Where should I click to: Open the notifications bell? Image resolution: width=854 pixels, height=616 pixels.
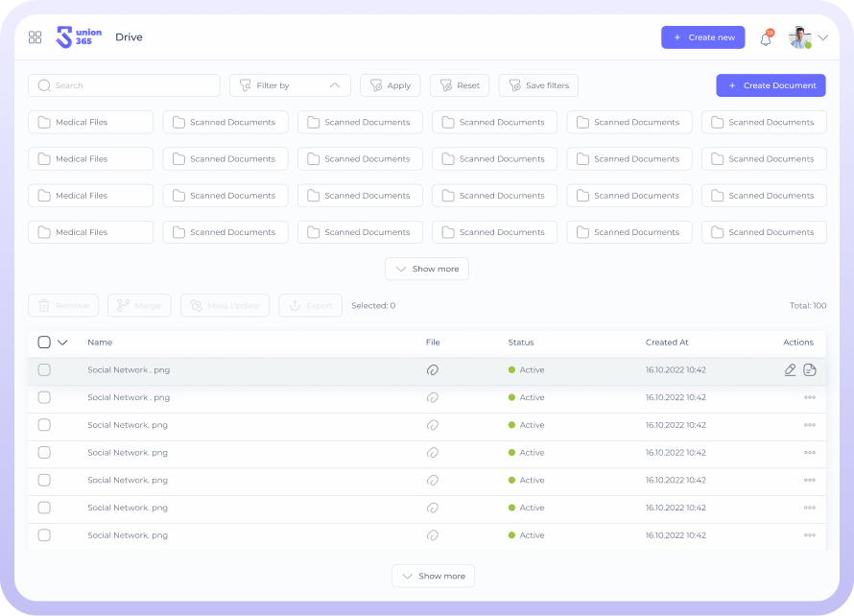(x=766, y=38)
